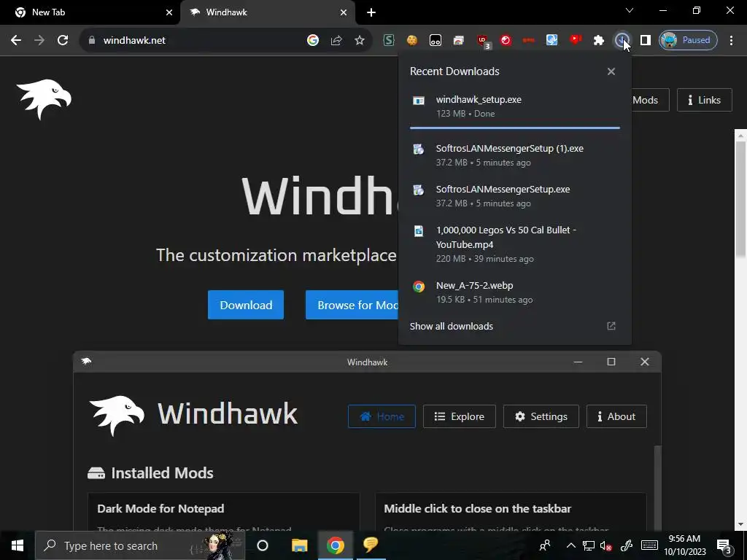Go back to the previous page
Screen dimensions: 747x560
pyautogui.click(x=16, y=40)
